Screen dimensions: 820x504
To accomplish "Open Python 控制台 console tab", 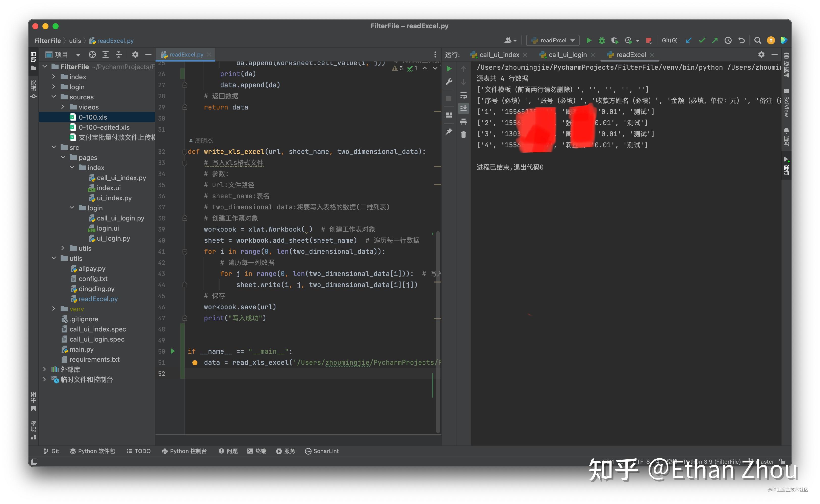I will 185,451.
